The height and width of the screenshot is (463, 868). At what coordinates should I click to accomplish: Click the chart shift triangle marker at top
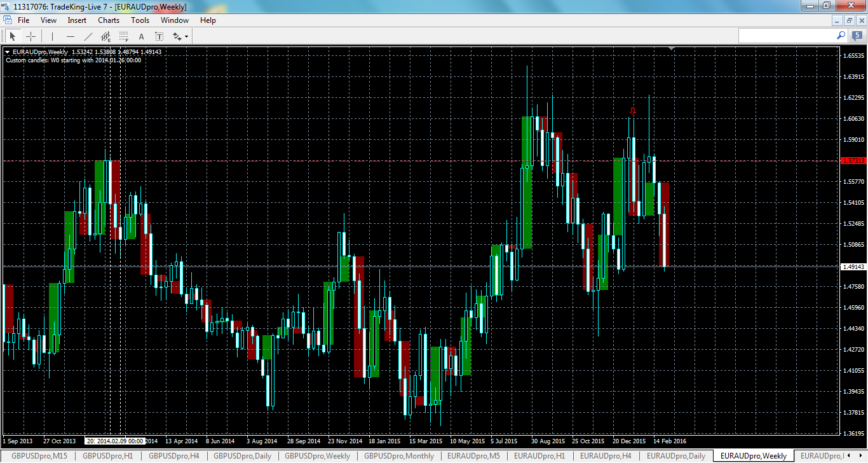point(672,48)
